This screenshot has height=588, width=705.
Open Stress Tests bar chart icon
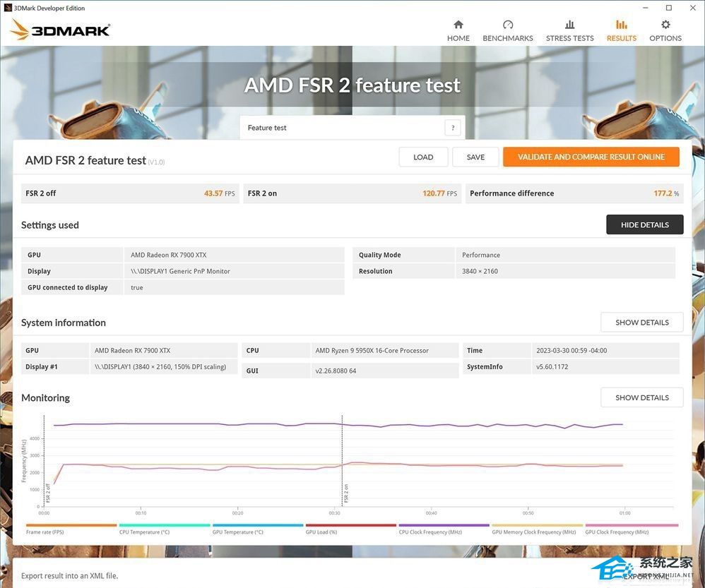tap(569, 25)
